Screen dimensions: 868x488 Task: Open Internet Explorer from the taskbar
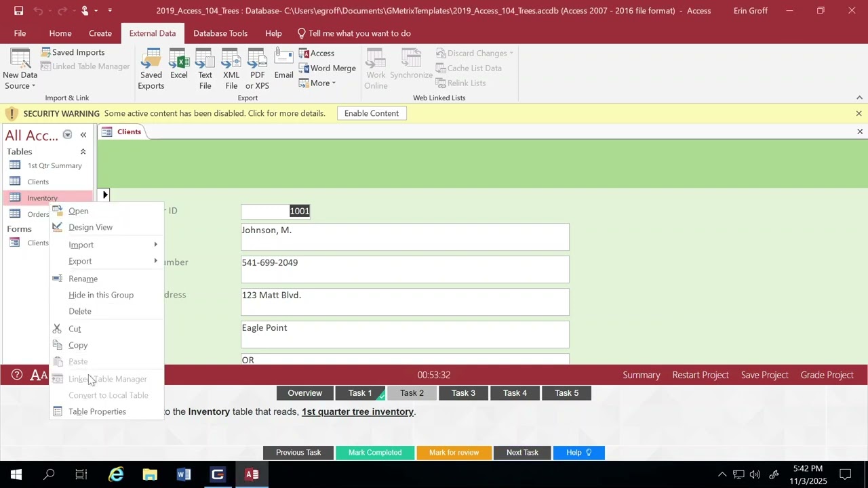(x=116, y=474)
